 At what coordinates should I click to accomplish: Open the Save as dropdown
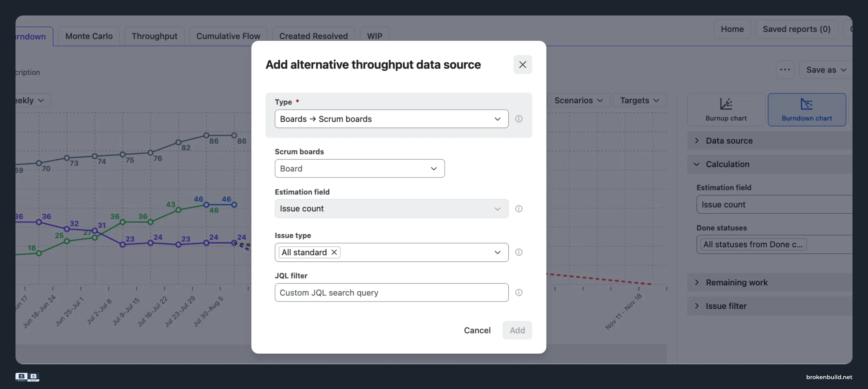[826, 69]
